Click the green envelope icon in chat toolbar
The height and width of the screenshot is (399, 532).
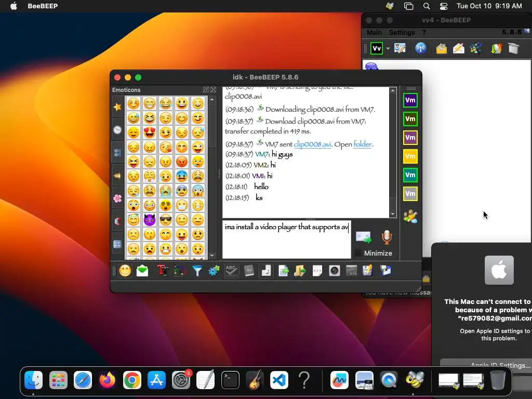coord(142,271)
